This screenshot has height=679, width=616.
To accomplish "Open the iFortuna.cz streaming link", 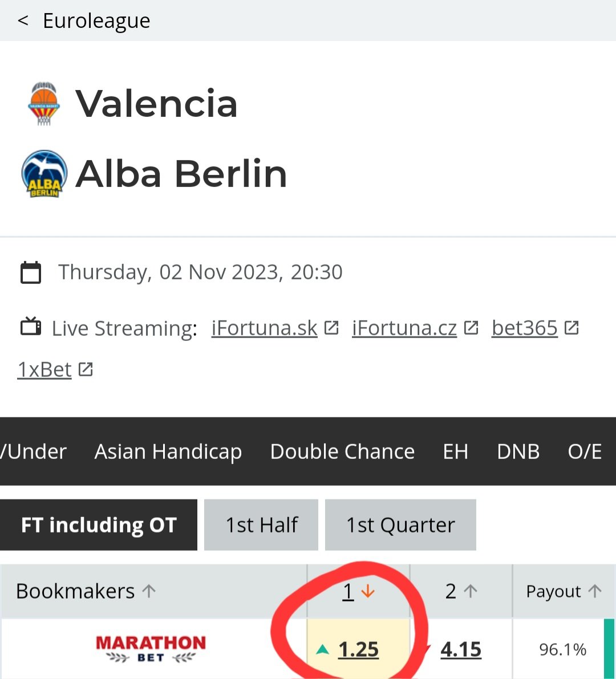I will pyautogui.click(x=404, y=328).
